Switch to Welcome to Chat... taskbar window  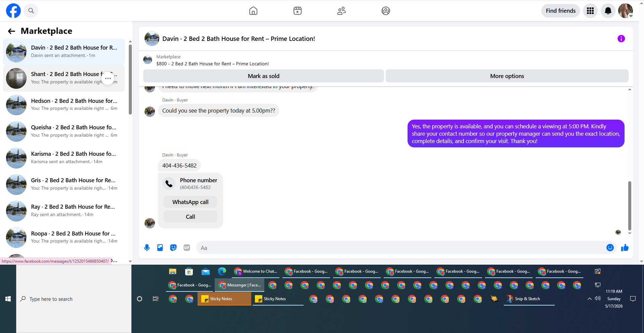coord(256,271)
